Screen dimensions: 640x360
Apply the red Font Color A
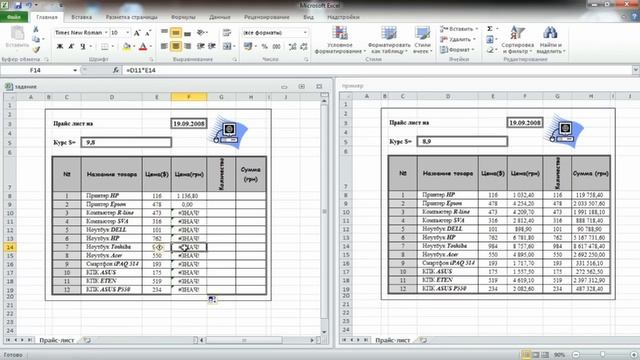(143, 47)
